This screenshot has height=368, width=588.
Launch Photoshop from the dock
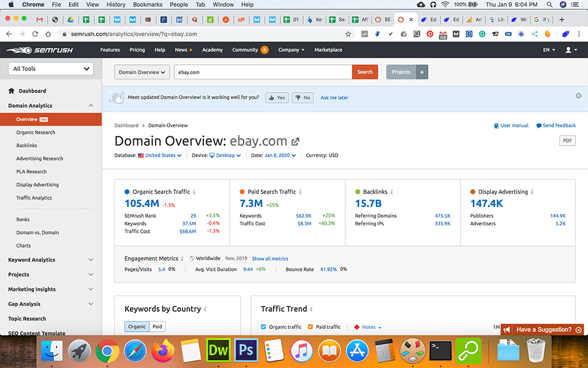(246, 350)
